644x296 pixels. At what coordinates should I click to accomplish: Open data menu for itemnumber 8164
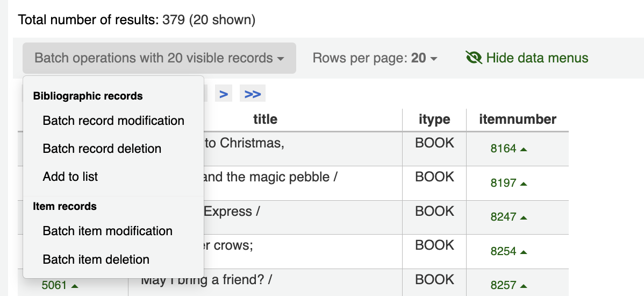pos(524,149)
